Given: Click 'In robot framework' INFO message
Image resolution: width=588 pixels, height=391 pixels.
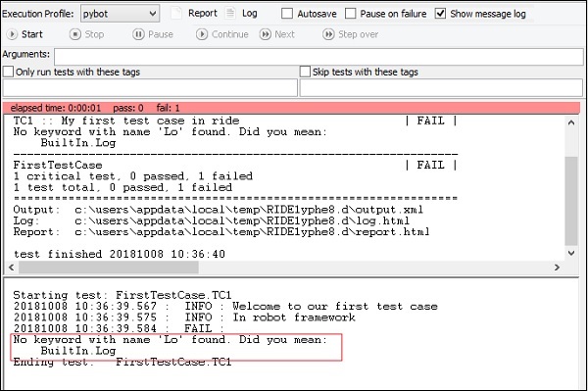Looking at the screenshot, I should 294,318.
